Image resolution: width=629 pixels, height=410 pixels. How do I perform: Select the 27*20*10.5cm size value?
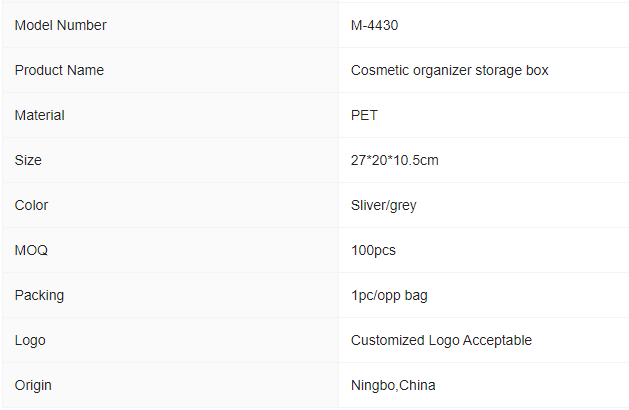click(x=395, y=160)
